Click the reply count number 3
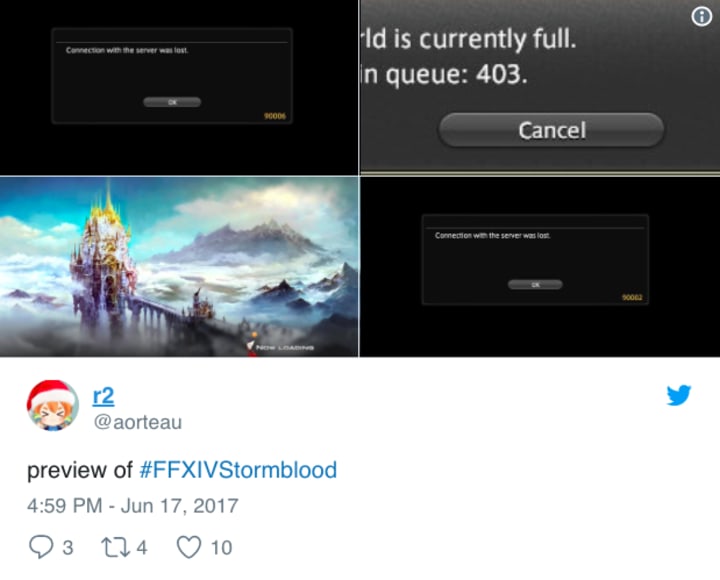Viewport: 720px width, 580px height. [68, 547]
